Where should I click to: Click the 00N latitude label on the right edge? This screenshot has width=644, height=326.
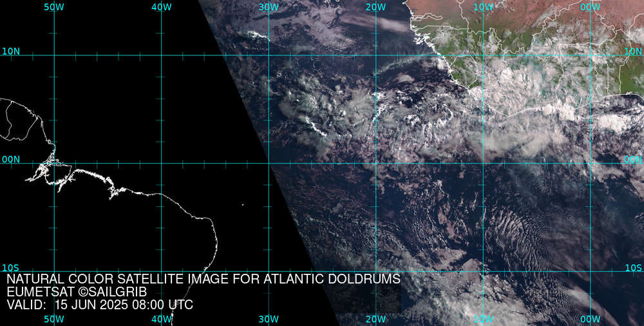pos(633,159)
